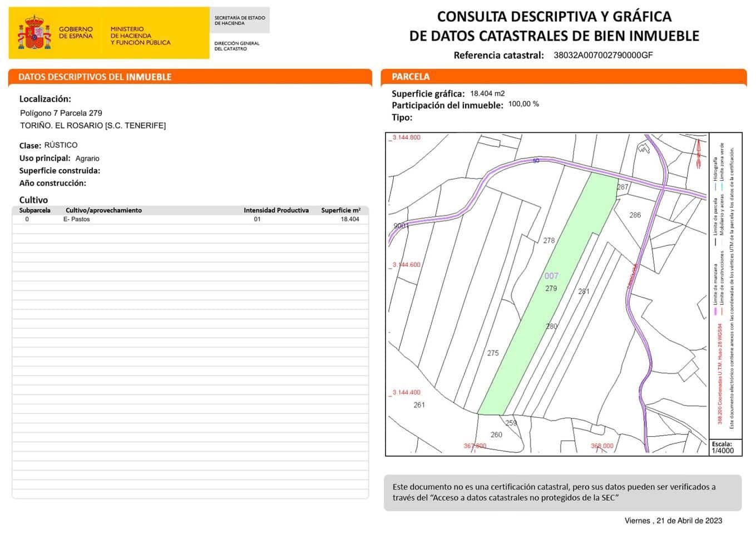
Task: Switch to the PARCELA section header
Action: tap(410, 76)
